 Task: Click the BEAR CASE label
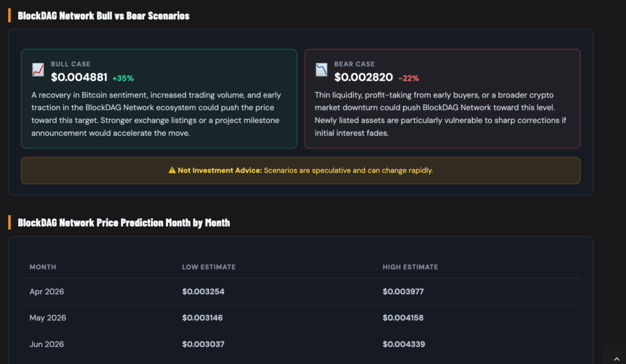(355, 64)
